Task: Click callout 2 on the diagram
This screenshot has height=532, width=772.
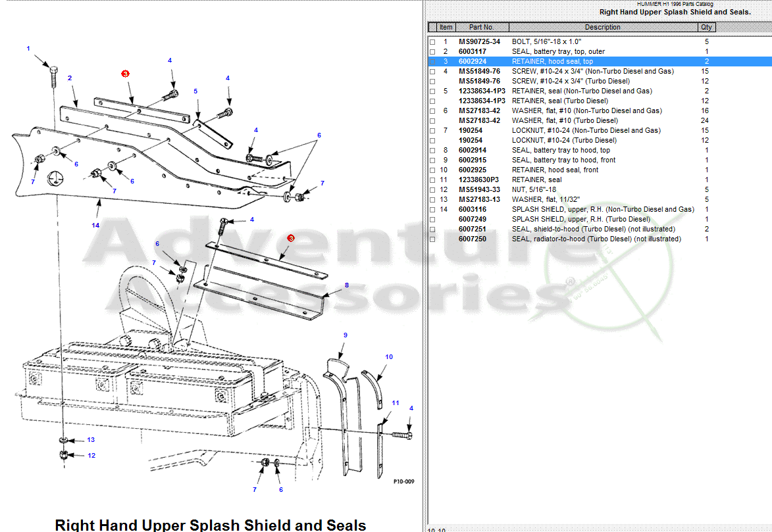Action: click(70, 78)
